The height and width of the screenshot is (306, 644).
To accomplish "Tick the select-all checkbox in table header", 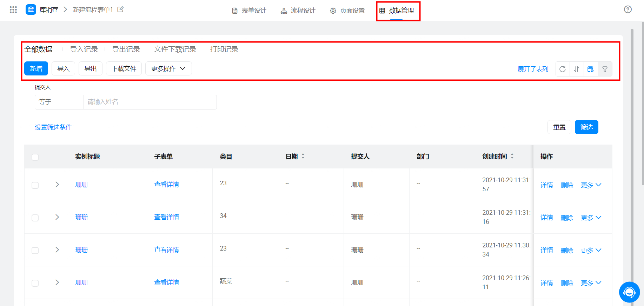I will 35,157.
